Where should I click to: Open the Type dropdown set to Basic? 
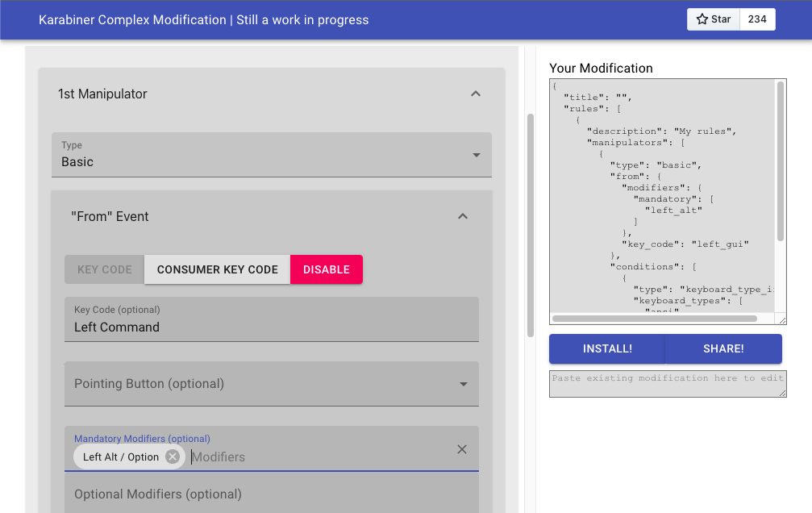(x=272, y=155)
